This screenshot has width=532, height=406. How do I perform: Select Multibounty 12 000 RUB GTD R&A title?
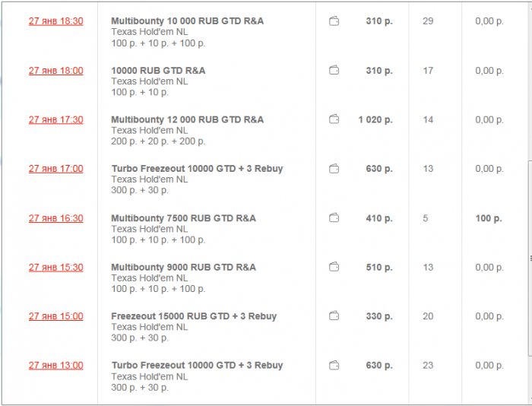click(187, 119)
